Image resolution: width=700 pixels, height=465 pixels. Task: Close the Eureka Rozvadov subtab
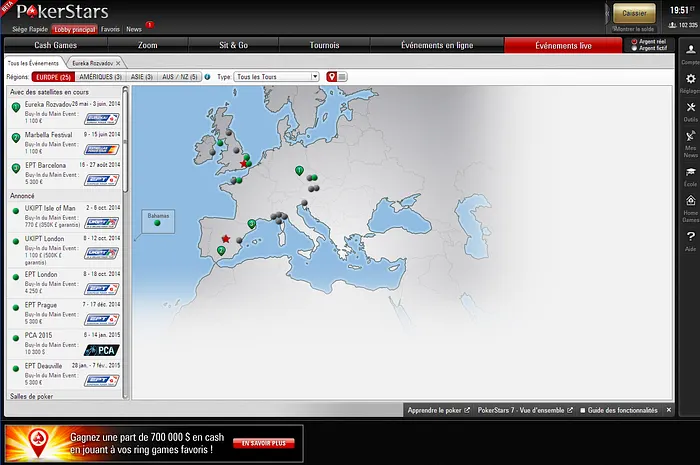point(118,63)
